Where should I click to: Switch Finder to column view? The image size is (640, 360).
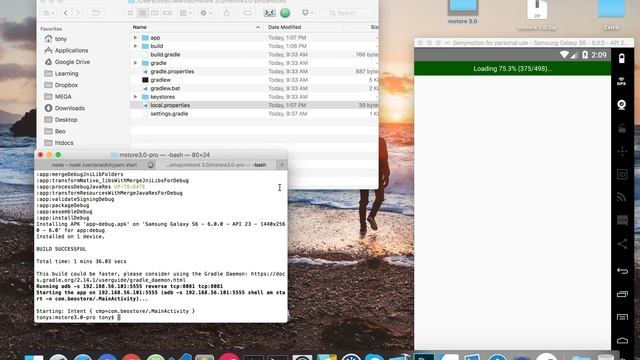155,13
